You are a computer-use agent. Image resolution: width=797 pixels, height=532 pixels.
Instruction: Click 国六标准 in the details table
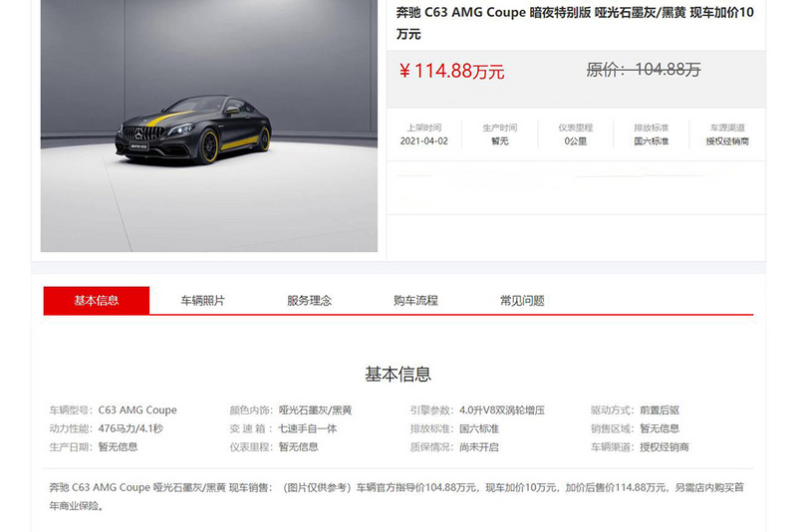coord(479,428)
